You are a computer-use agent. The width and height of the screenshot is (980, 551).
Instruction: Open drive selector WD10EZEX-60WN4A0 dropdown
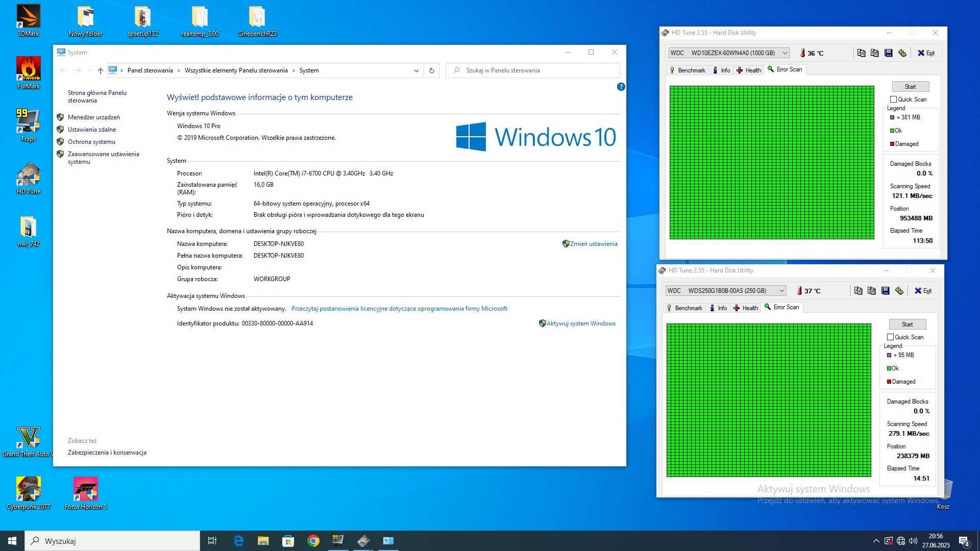pyautogui.click(x=728, y=53)
